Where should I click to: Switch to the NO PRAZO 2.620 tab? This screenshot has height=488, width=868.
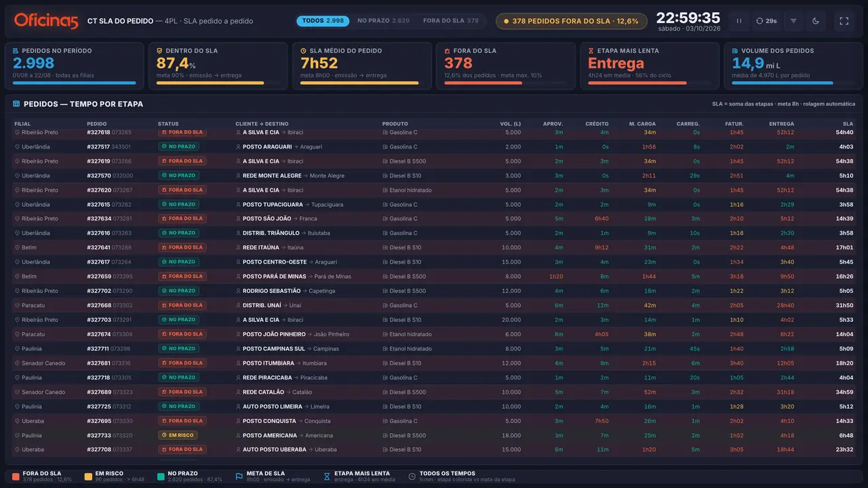click(x=383, y=21)
